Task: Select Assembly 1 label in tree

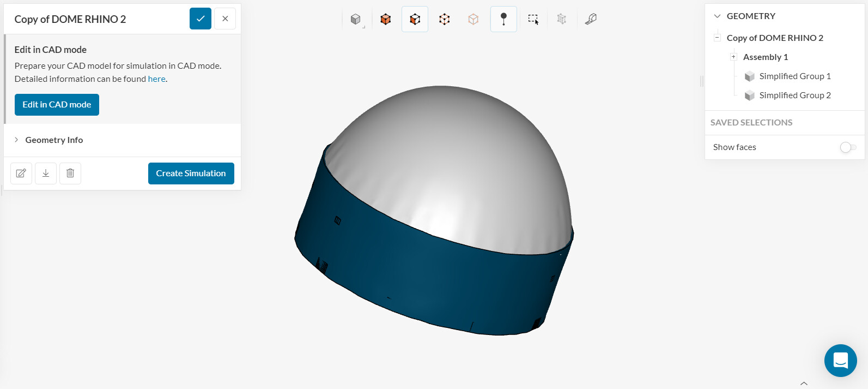Action: click(766, 57)
